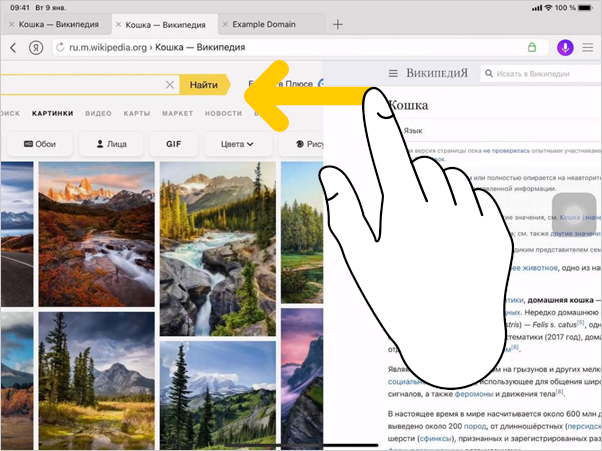Switch to the Example Domain tab
This screenshot has width=602, height=451.
click(x=268, y=24)
